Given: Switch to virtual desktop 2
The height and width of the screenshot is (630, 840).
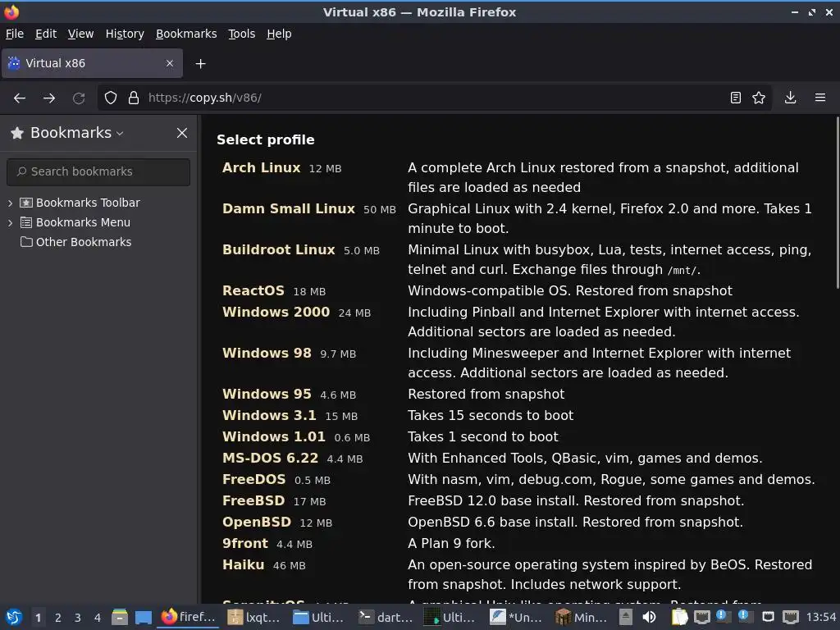Looking at the screenshot, I should click(x=58, y=618).
